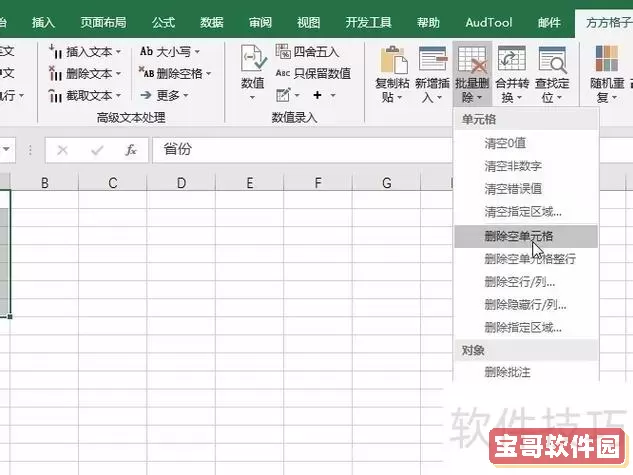Viewport: 633px width, 475px height.
Task: Open the 合并转换 tool
Action: [x=512, y=74]
